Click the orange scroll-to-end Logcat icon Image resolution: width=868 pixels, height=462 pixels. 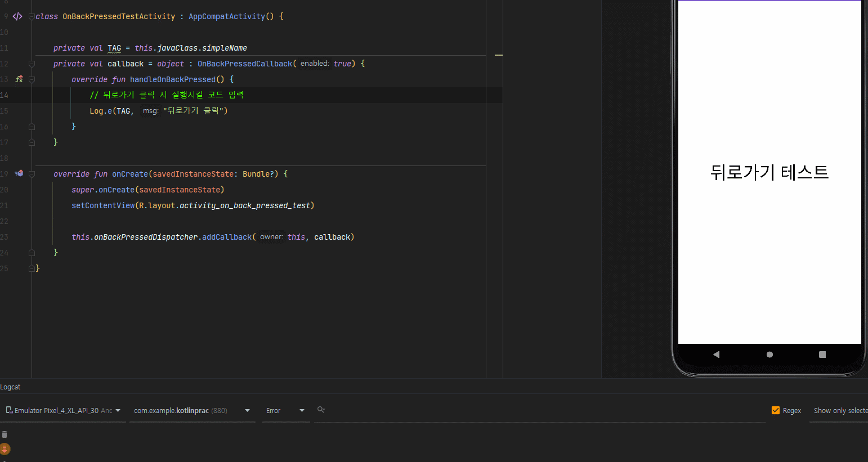pyautogui.click(x=5, y=449)
